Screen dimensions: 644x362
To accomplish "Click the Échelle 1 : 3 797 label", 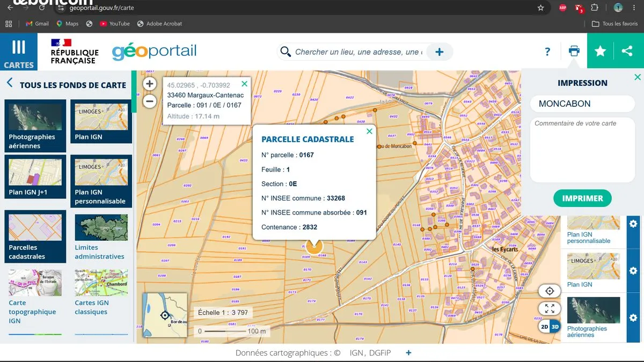I will coord(223,312).
